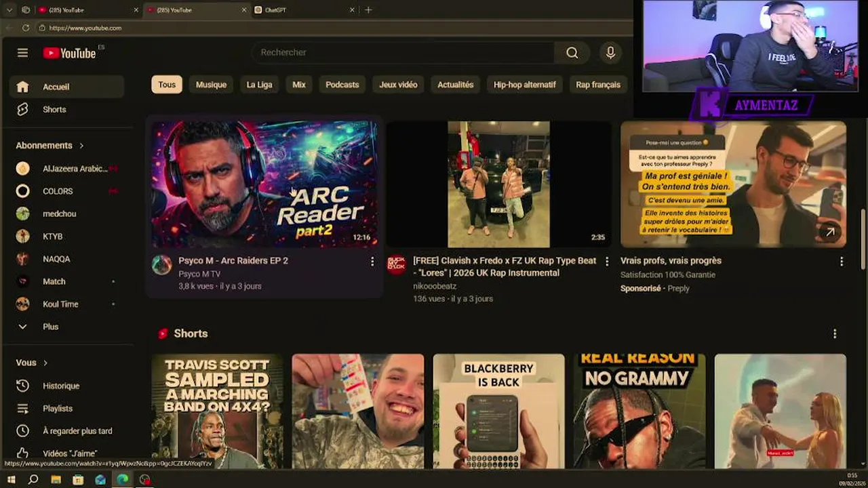Open a new browser tab
This screenshot has width=868, height=488.
coord(368,10)
